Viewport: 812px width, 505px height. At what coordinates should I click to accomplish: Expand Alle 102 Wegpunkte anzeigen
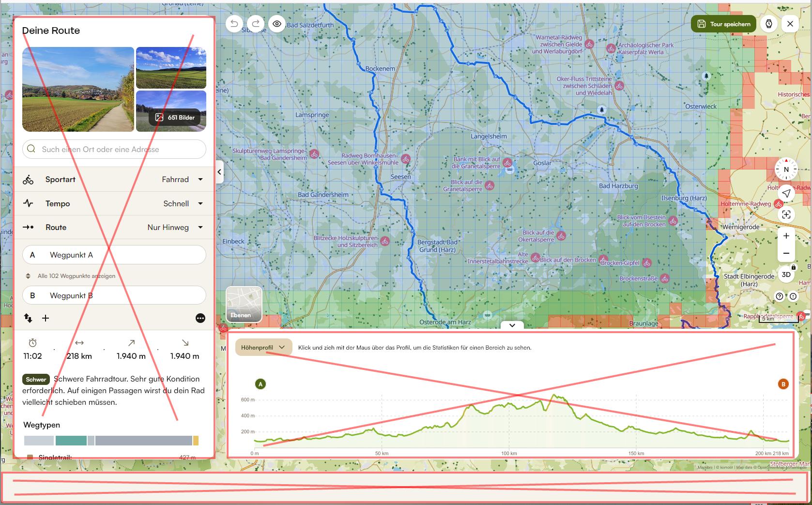[76, 276]
